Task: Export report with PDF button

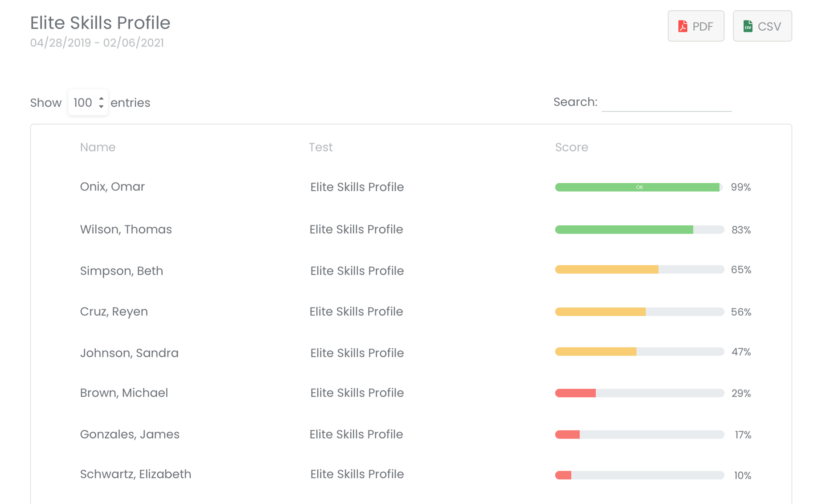Action: (x=696, y=26)
